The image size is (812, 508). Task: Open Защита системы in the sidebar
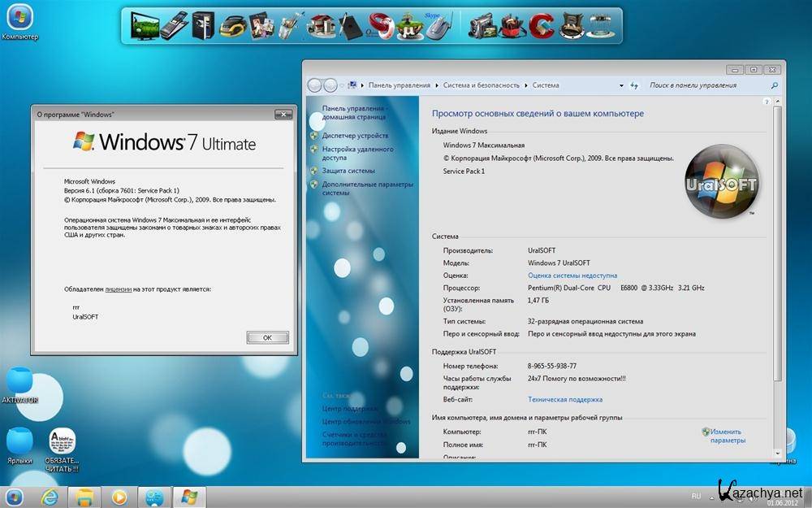click(x=348, y=171)
